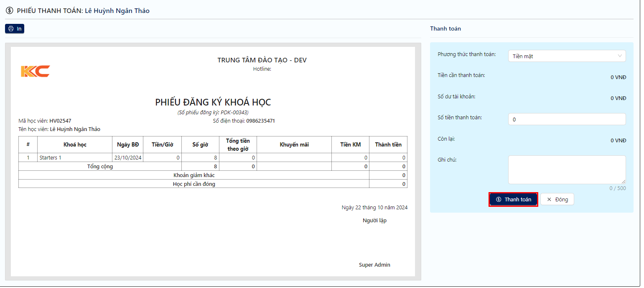This screenshot has height=288, width=644.
Task: Click the dollar icon beside PHIẾU THANH TOÁN title
Action: click(x=9, y=10)
